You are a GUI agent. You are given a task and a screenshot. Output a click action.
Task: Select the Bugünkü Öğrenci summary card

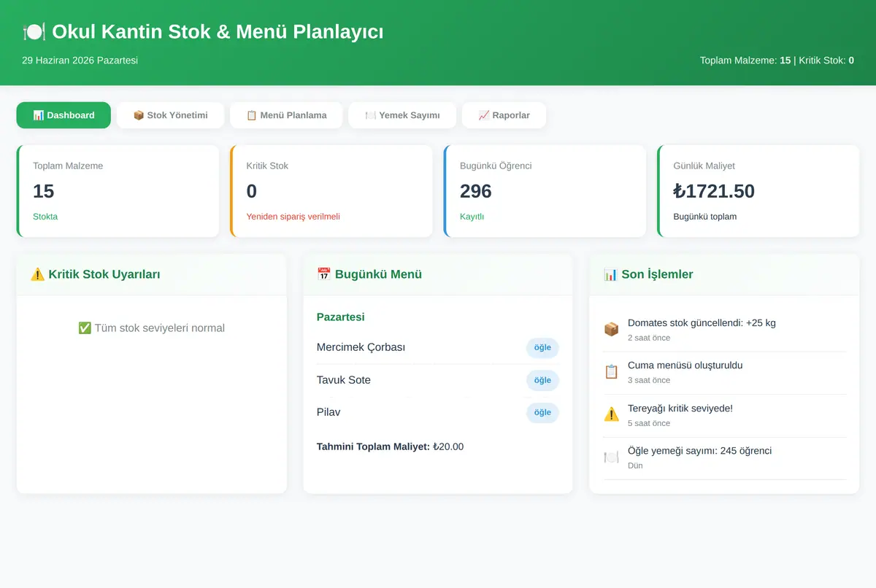click(x=545, y=191)
